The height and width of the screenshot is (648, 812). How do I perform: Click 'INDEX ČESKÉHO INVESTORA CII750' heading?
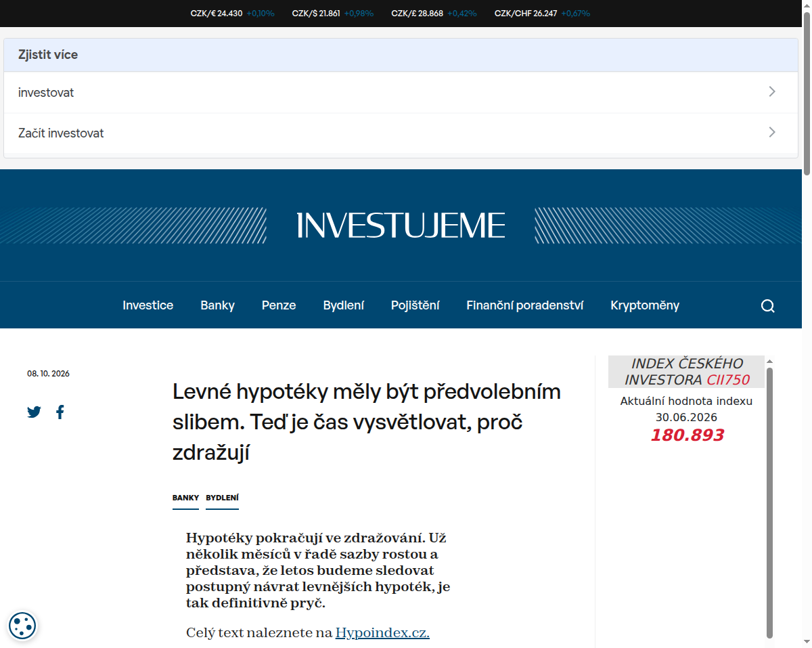click(x=687, y=372)
